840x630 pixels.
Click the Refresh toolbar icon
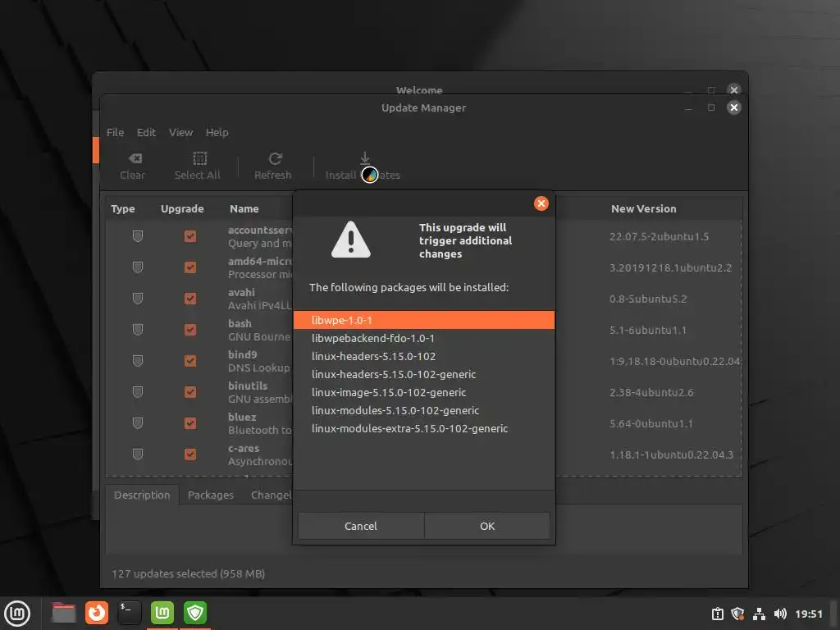[276, 158]
